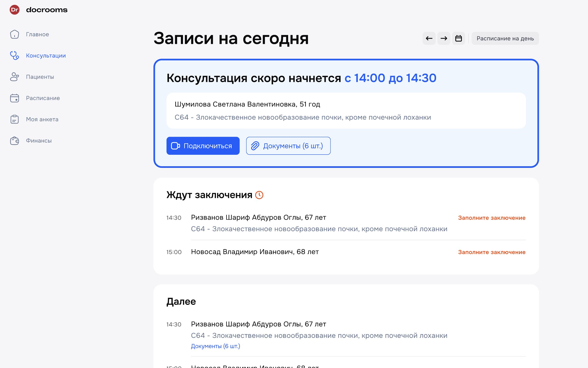Select Новосад Владимир Иванович, 68 лет in Ждут заключения
588x368 pixels.
point(255,252)
